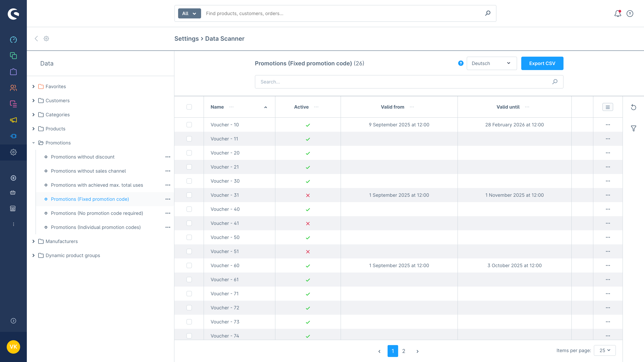Click the filter funnel icon
The height and width of the screenshot is (362, 644).
(633, 128)
